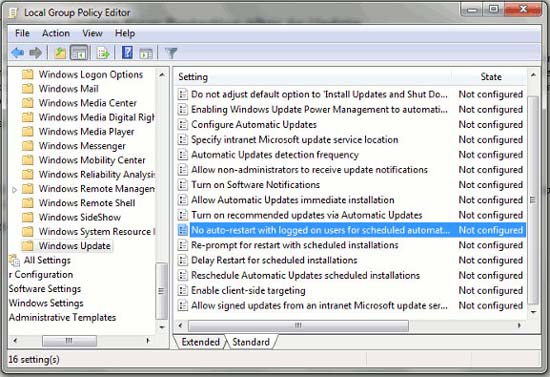Sort by the State column header
550x377 pixels.
490,77
